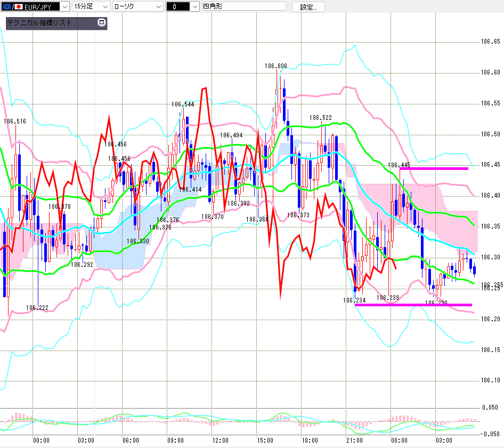
Task: Click the 186.50 price axis label
Action: [491, 134]
